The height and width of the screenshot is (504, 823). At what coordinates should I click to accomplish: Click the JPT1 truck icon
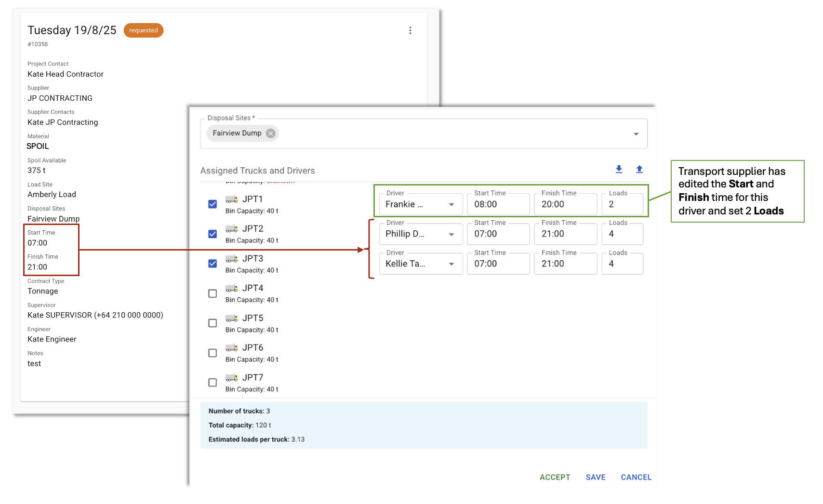(x=232, y=199)
